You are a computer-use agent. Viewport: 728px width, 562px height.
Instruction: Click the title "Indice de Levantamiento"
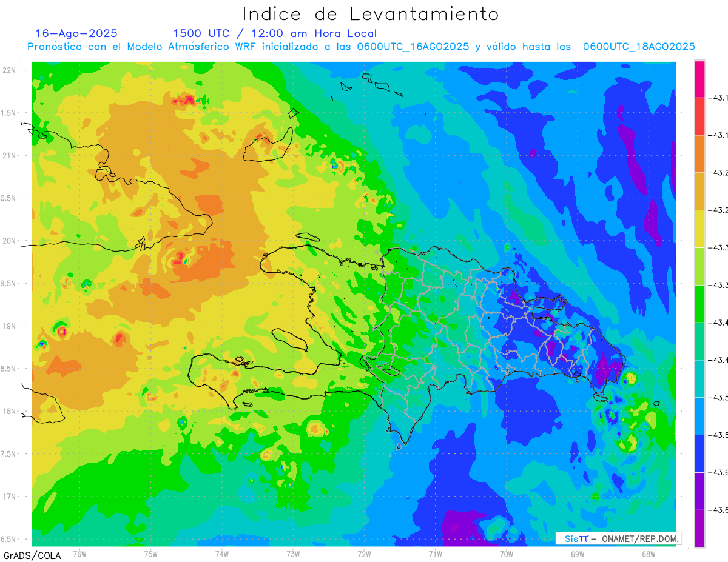pyautogui.click(x=371, y=13)
